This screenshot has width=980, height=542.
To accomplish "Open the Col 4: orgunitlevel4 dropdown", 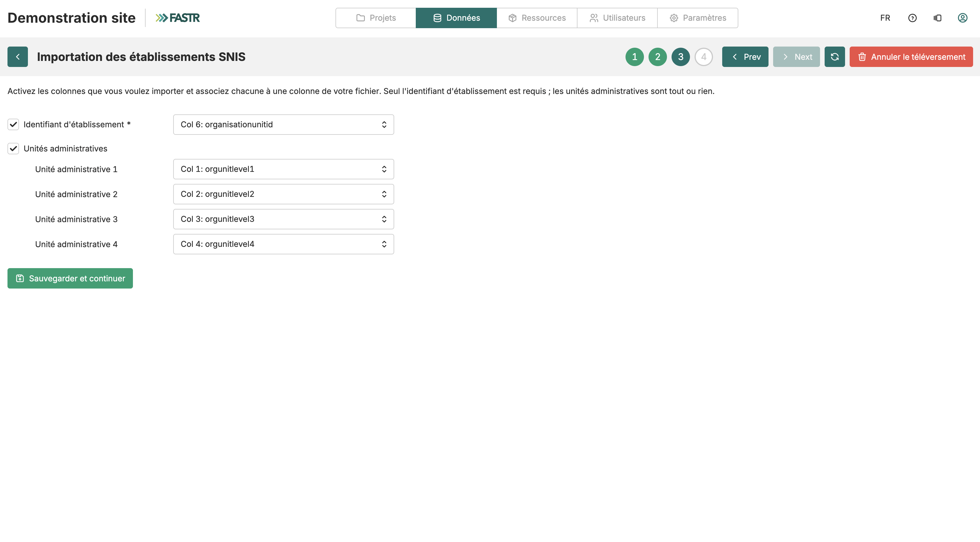I will (x=283, y=244).
